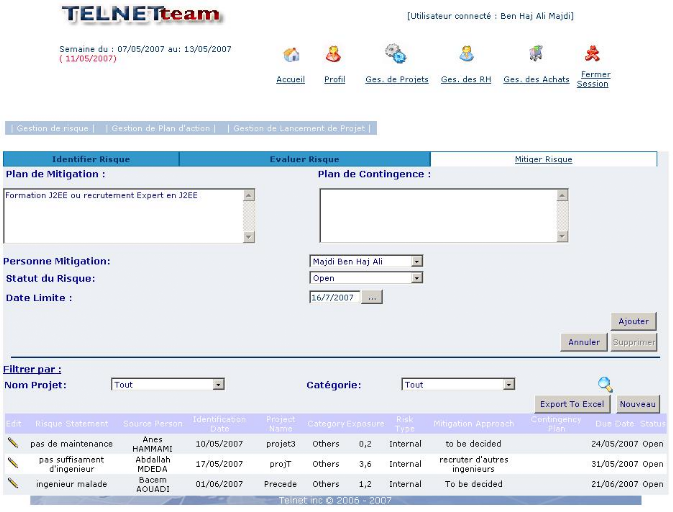Image resolution: width=673 pixels, height=512 pixels.
Task: Click inside the Plan de Contingence text area
Action: pos(437,215)
